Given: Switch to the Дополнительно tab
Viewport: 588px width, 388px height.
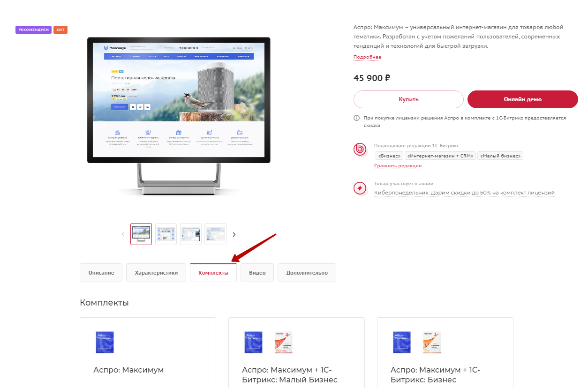Looking at the screenshot, I should click(x=307, y=273).
